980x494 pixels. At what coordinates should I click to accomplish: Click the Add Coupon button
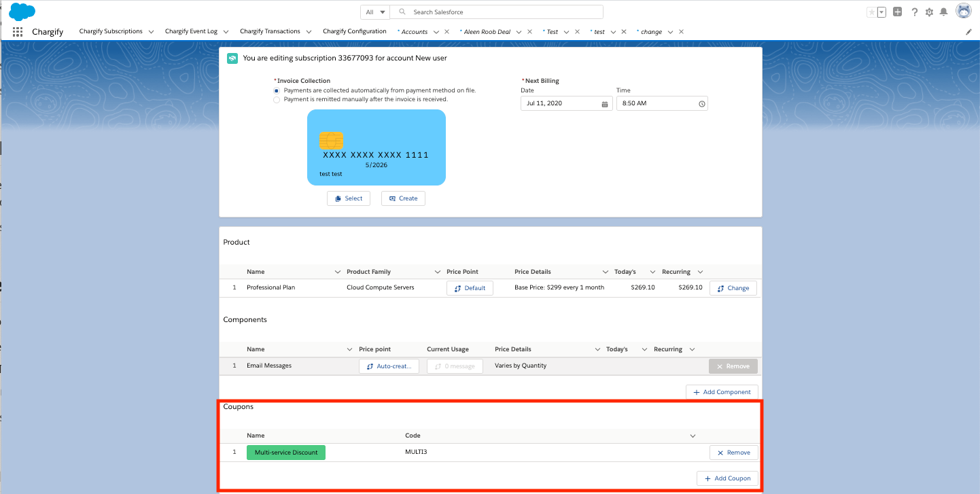tap(727, 478)
